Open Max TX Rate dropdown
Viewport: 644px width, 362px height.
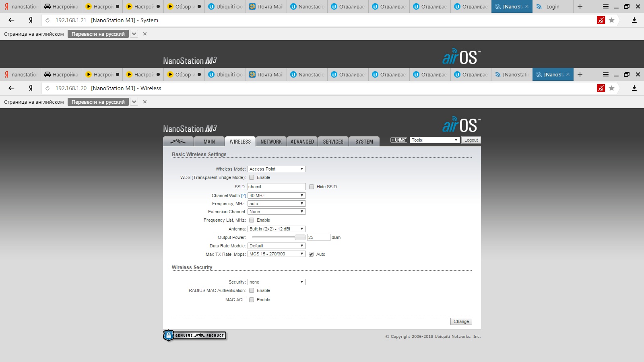tap(277, 254)
